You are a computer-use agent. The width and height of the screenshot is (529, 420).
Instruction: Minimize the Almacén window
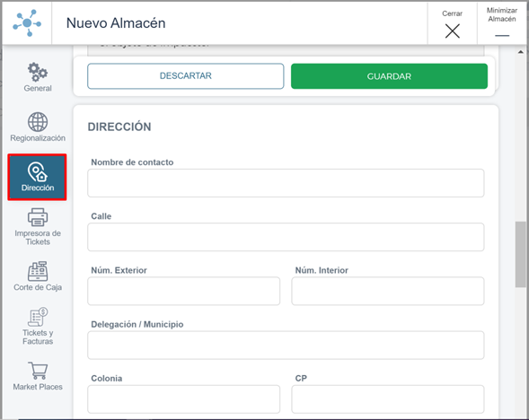pos(502,24)
